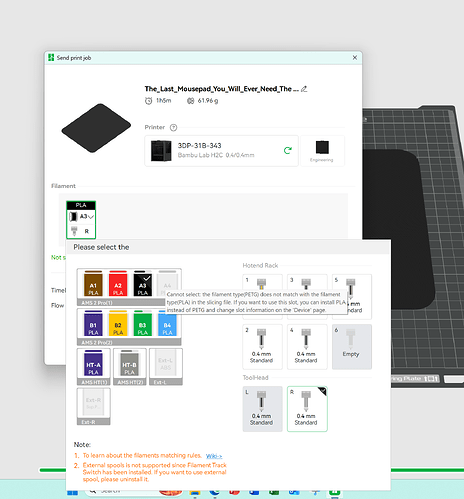Select the black A3 PLA filament slot
The image size is (464, 499).
tap(143, 284)
